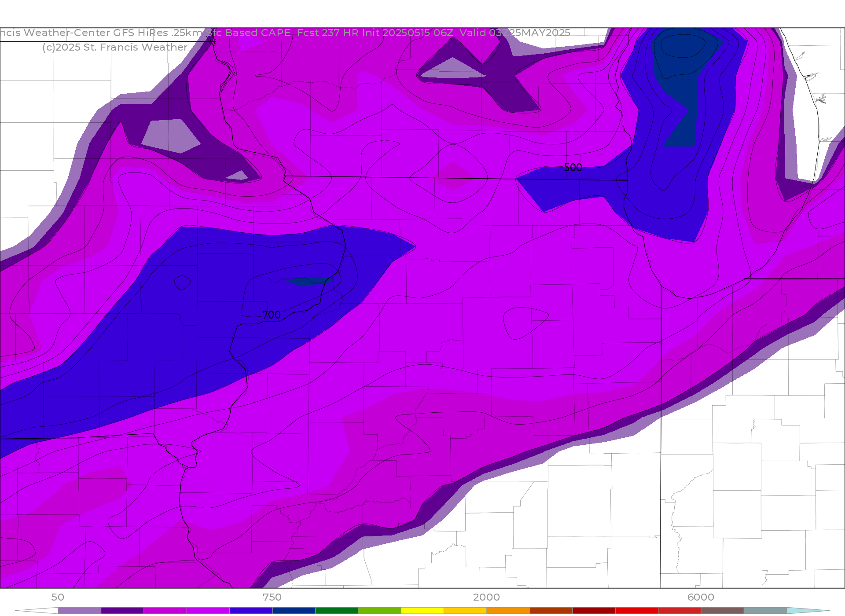
Task: Select the light lavender swatch in the color bar
Action: tap(80, 611)
